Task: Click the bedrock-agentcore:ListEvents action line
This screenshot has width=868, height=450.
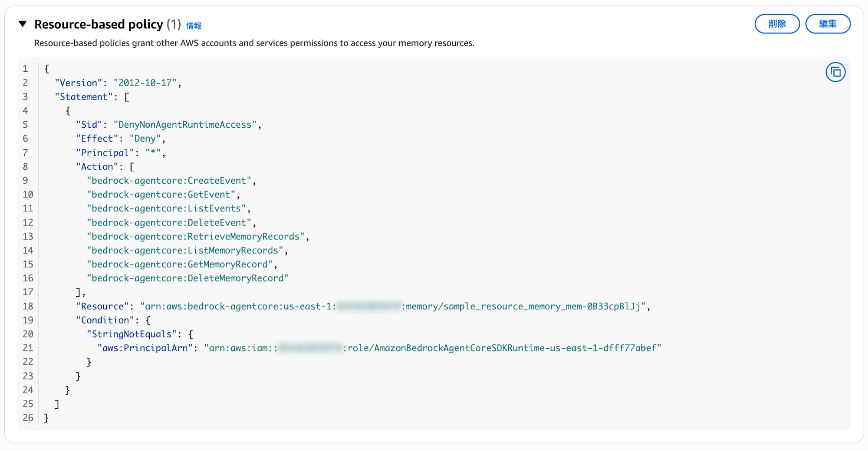Action: coord(166,208)
